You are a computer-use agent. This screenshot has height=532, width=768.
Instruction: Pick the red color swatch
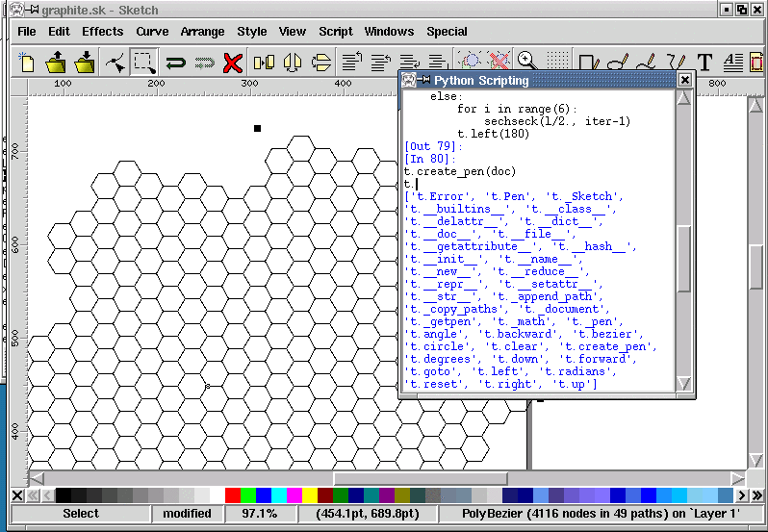click(x=233, y=495)
